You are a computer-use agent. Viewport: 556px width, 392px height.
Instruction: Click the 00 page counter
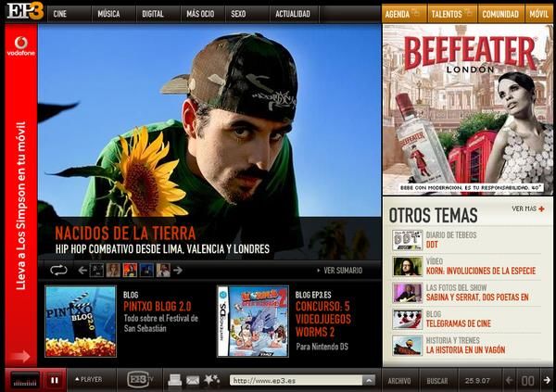coord(527,381)
